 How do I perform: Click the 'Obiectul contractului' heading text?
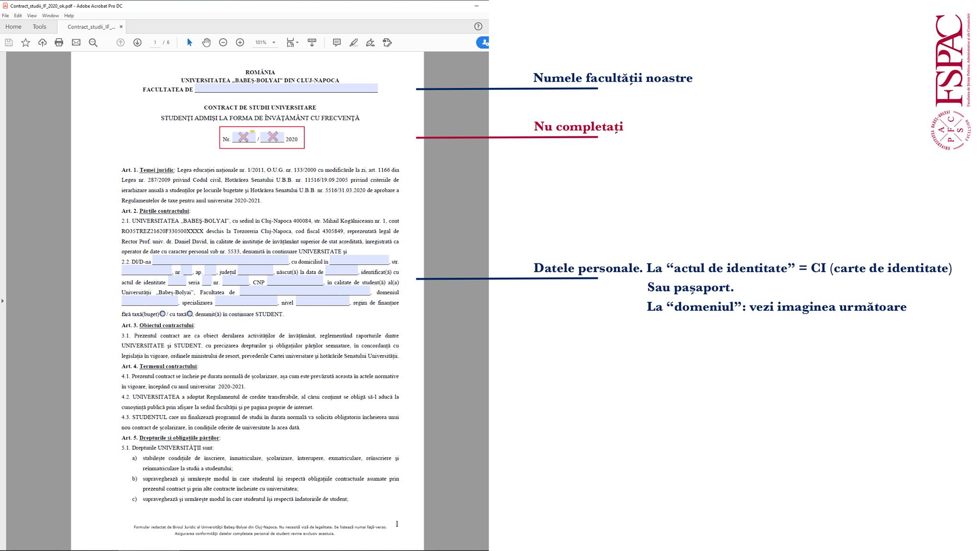(x=167, y=325)
